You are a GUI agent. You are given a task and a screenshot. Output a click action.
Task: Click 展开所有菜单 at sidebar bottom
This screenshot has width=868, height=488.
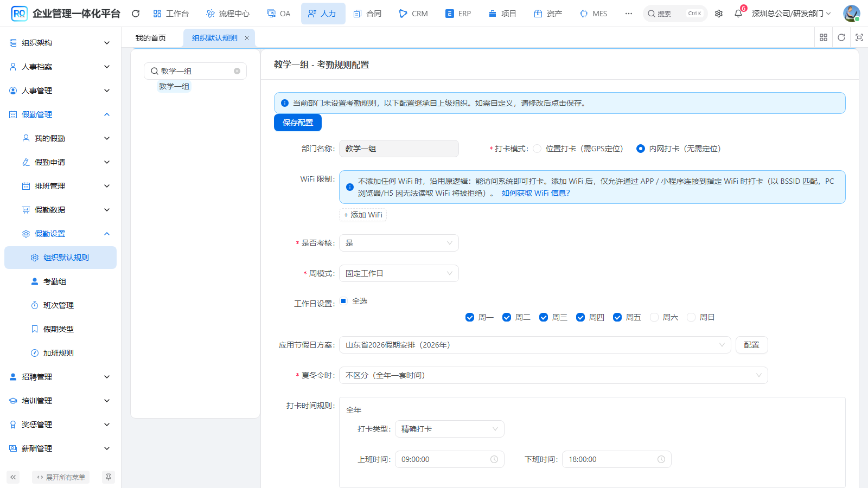61,477
